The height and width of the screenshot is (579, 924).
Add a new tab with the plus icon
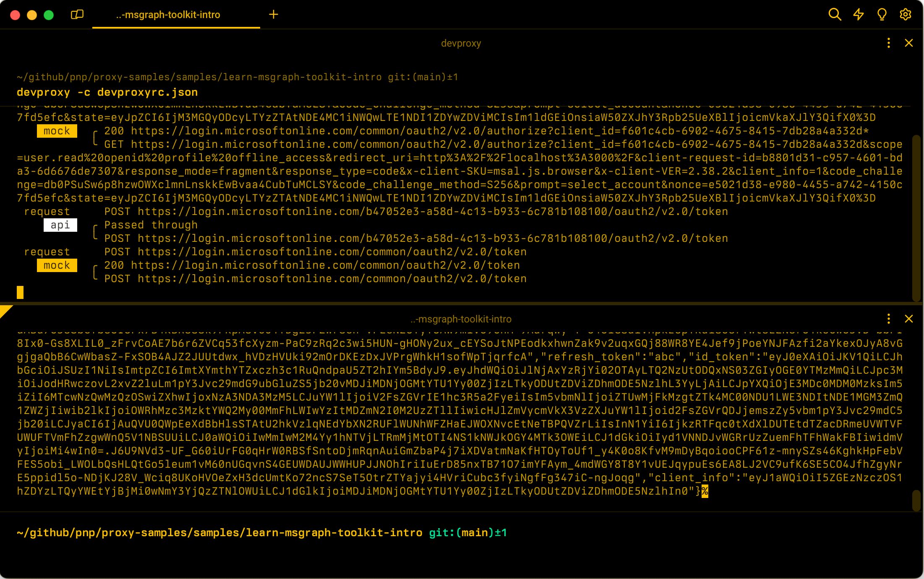(x=274, y=15)
